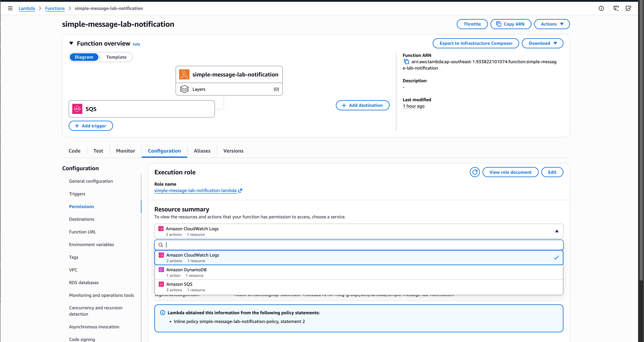Screen dimensions: 644x342
Task: Refresh the Execution role panel
Action: (x=475, y=172)
